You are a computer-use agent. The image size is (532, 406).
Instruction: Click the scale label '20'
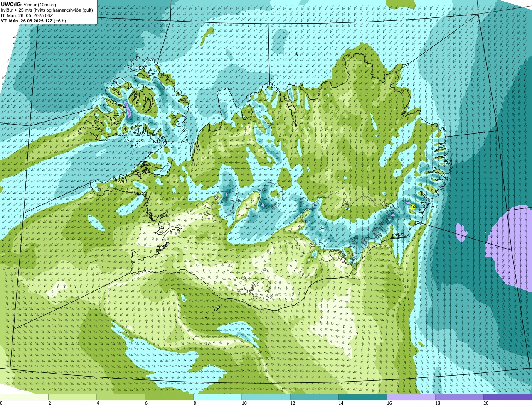pos(486,403)
